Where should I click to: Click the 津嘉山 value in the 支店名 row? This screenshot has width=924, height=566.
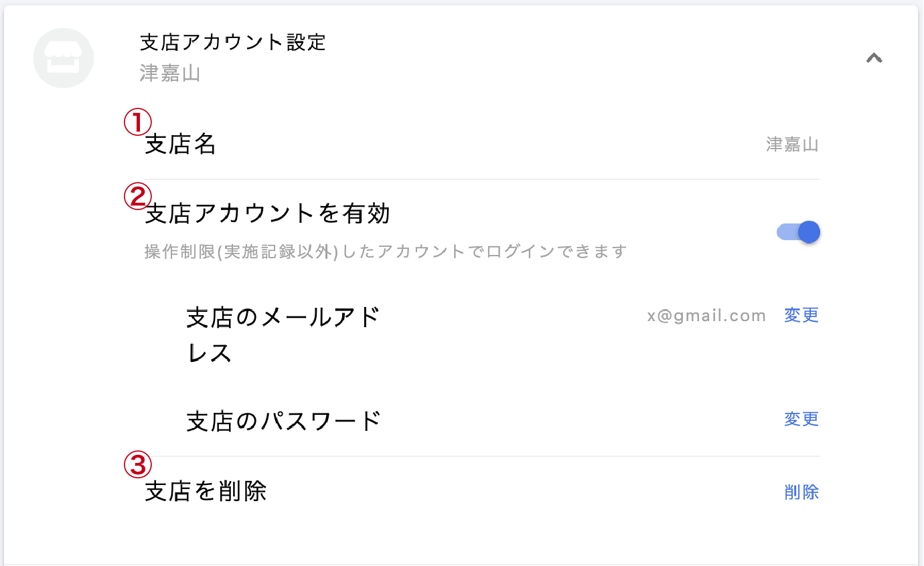(792, 144)
